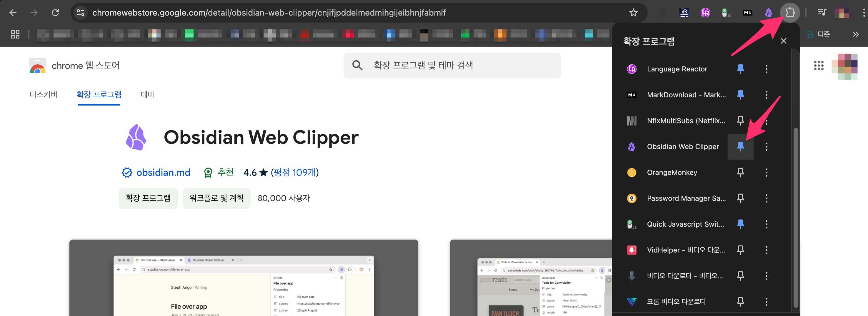
Task: Click the 워크플로 및 계획 category chip
Action: coord(216,198)
